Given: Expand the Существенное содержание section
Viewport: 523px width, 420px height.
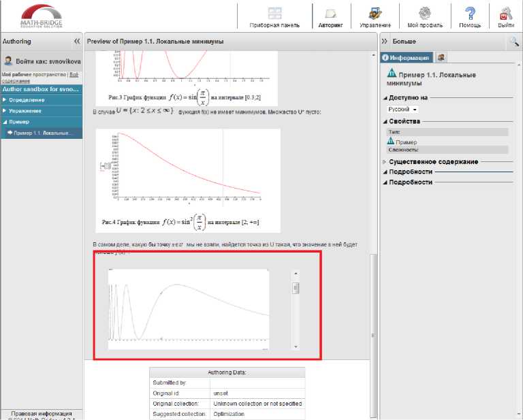Looking at the screenshot, I should (385, 161).
